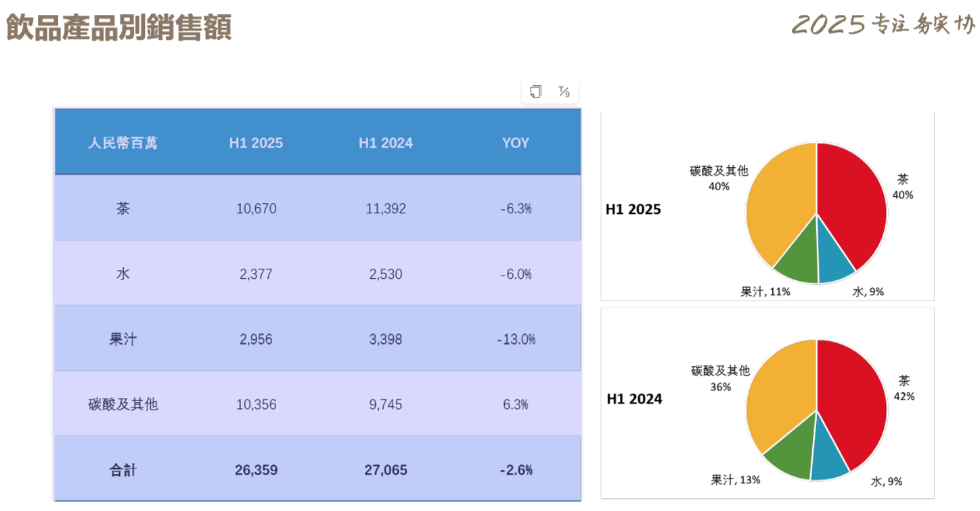Select the orange 碳酸及其他 slice in H1 2024 pie
980x511 pixels.
(x=782, y=399)
